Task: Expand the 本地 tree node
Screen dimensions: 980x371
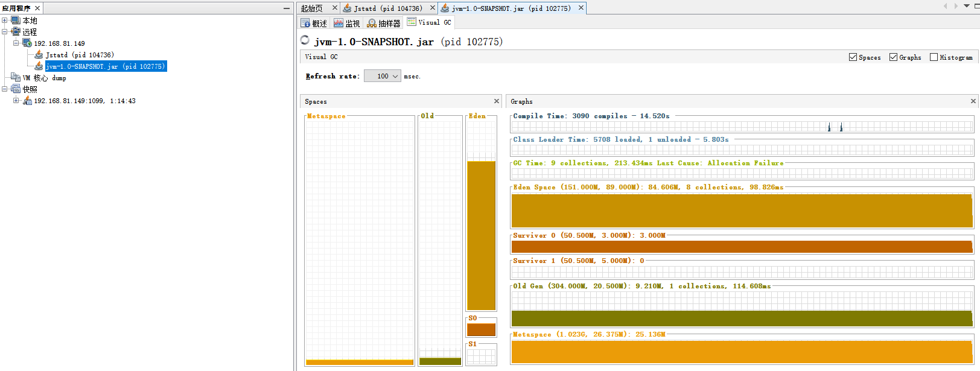Action: click(5, 20)
